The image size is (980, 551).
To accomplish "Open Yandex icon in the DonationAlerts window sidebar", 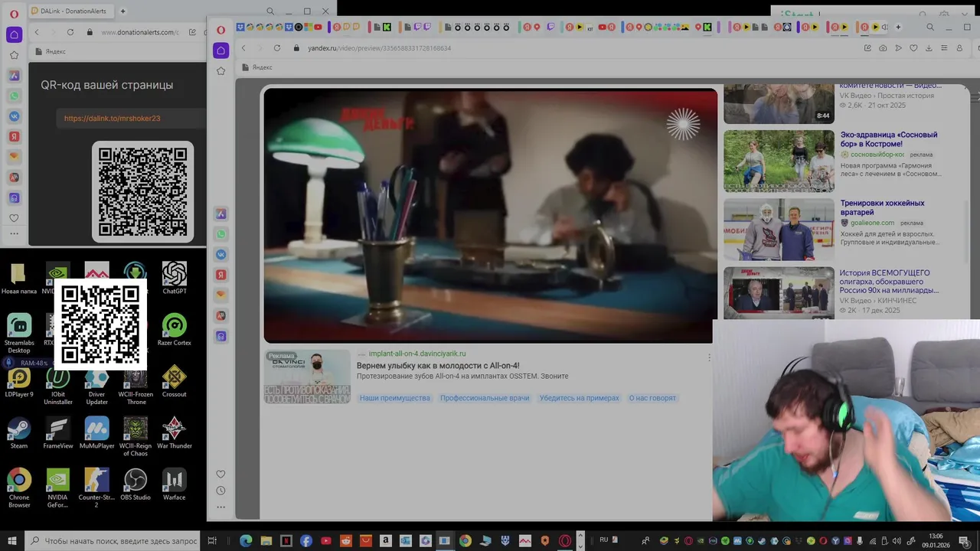I will (14, 137).
